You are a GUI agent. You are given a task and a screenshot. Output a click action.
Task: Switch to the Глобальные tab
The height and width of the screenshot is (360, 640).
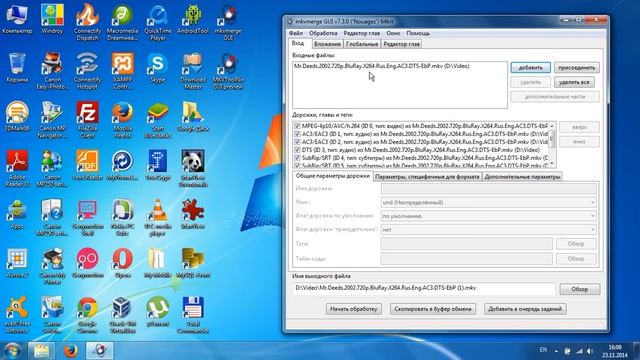click(x=362, y=44)
